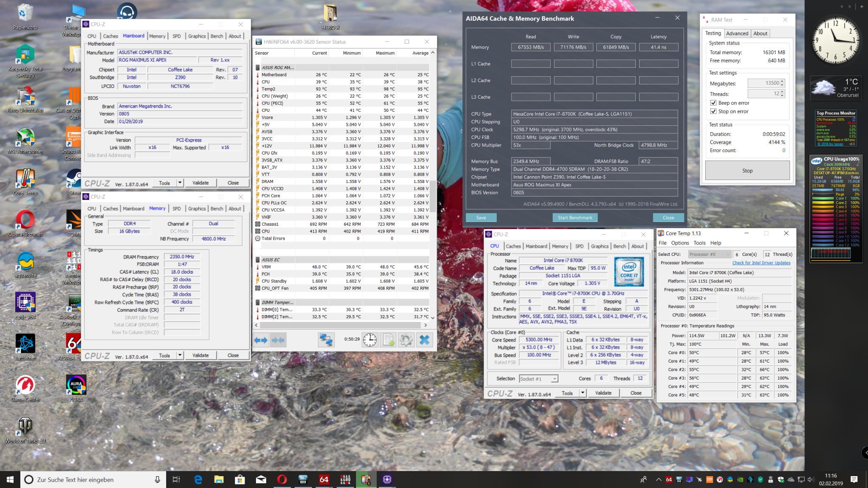Click the AIDA64 taskbar icon

[324, 480]
